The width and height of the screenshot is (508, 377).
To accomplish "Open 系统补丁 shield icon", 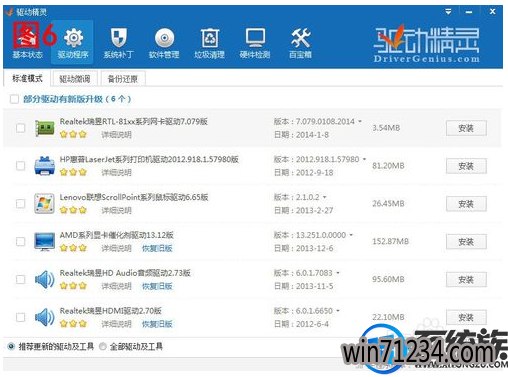I will 118,42.
